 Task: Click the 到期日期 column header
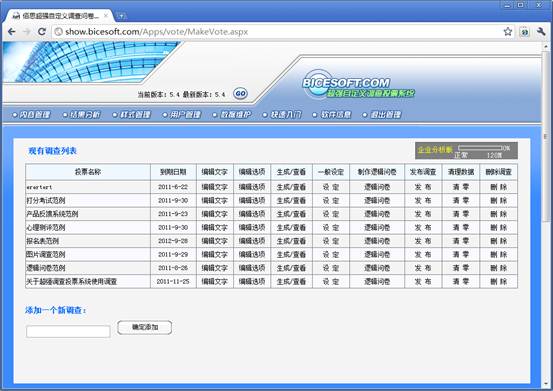[173, 172]
